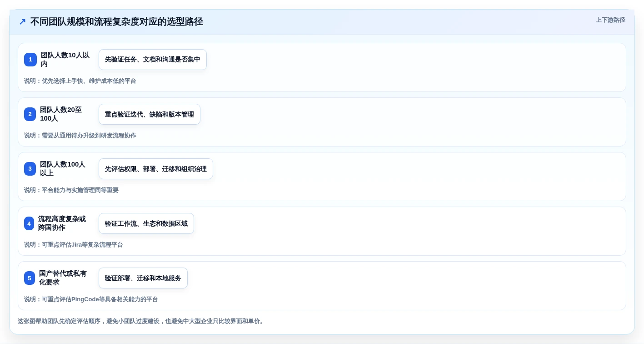Image resolution: width=644 pixels, height=344 pixels.
Task: Click the 团队人数20至100人 label
Action: 61,114
